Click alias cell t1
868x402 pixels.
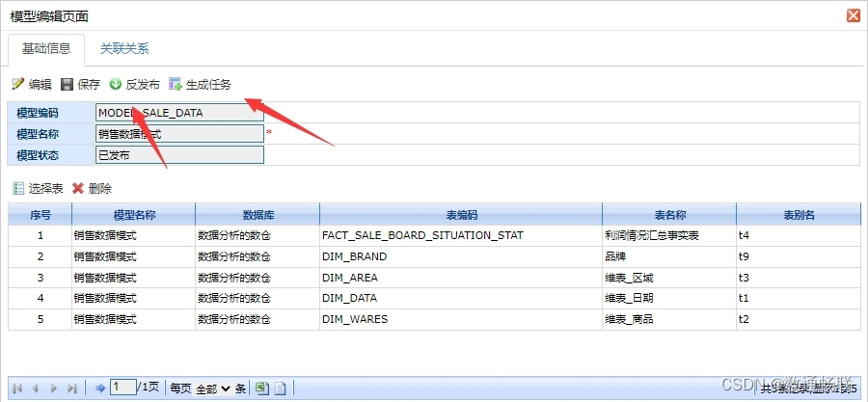tap(799, 298)
